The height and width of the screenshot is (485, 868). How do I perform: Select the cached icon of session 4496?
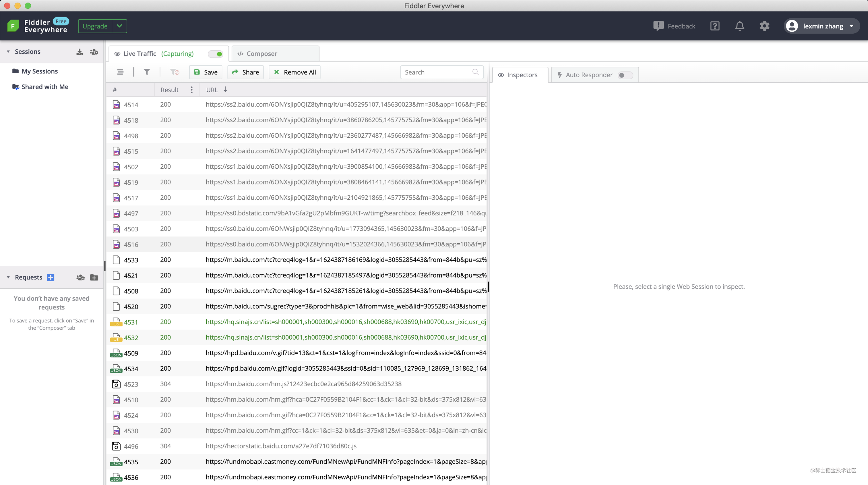click(x=116, y=446)
